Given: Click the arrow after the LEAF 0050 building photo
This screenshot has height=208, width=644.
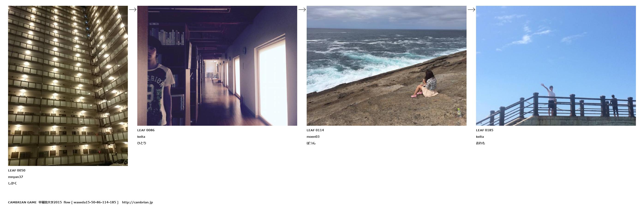Looking at the screenshot, I should pos(132,9).
